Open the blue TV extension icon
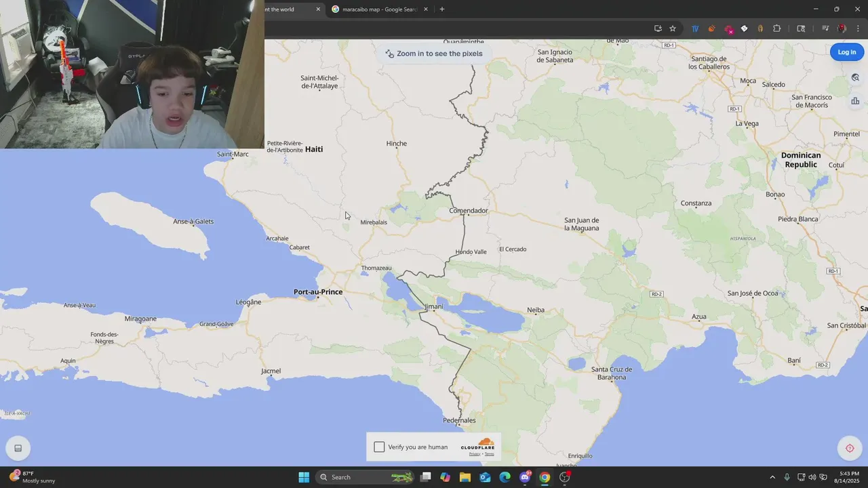The width and height of the screenshot is (868, 488). 695,28
